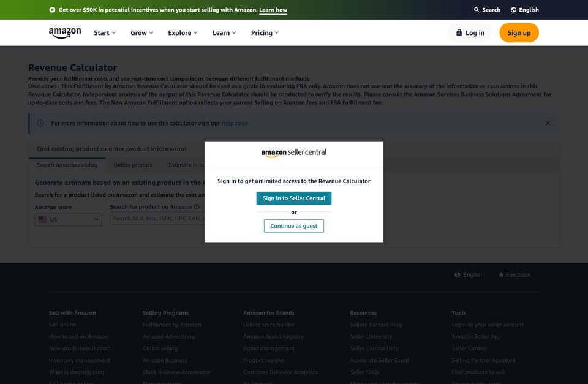
Task: Click the lock icon on Log in button
Action: click(459, 32)
